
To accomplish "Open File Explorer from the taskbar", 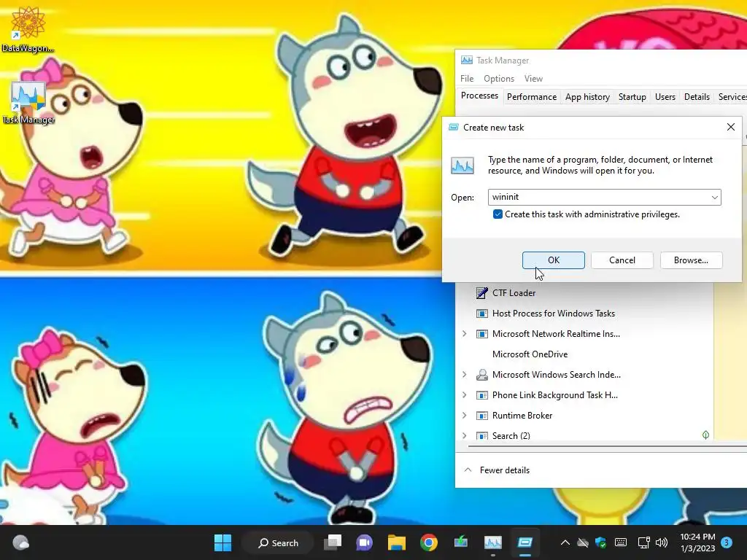I will (x=396, y=542).
